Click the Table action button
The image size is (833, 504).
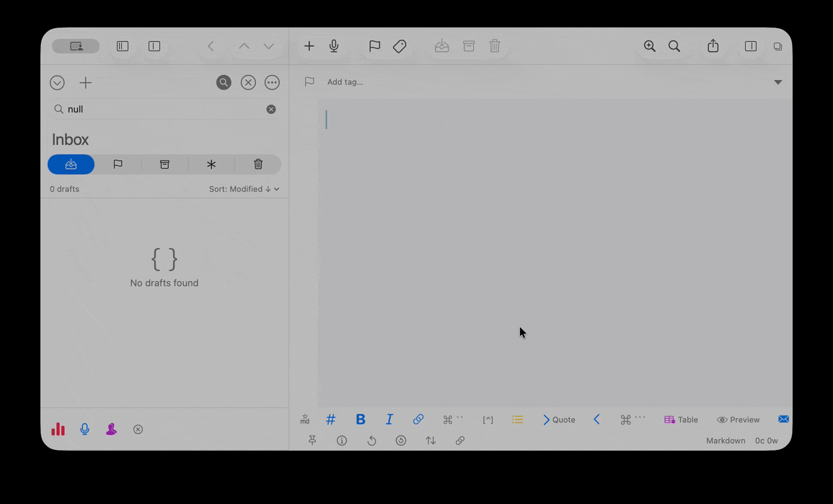point(681,420)
